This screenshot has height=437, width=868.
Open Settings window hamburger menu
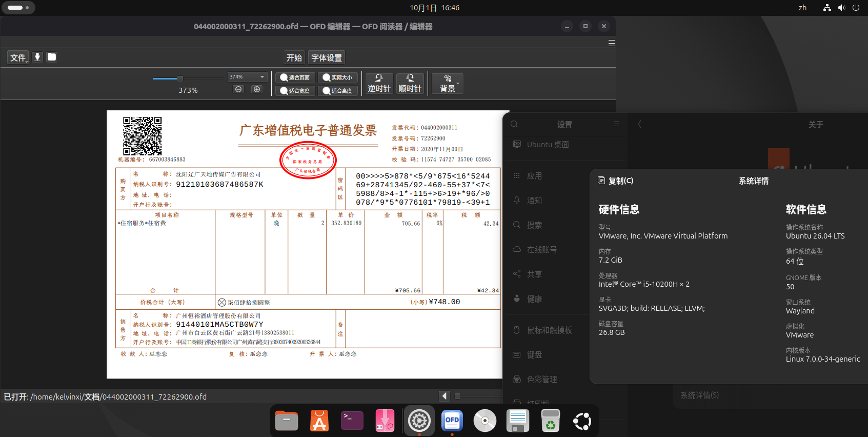pos(616,124)
